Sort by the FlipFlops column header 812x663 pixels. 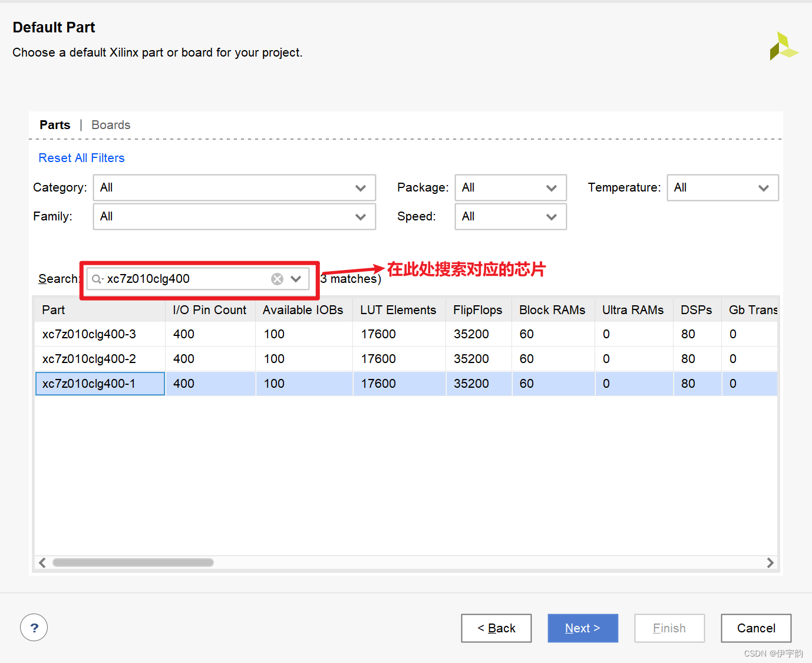[x=478, y=310]
